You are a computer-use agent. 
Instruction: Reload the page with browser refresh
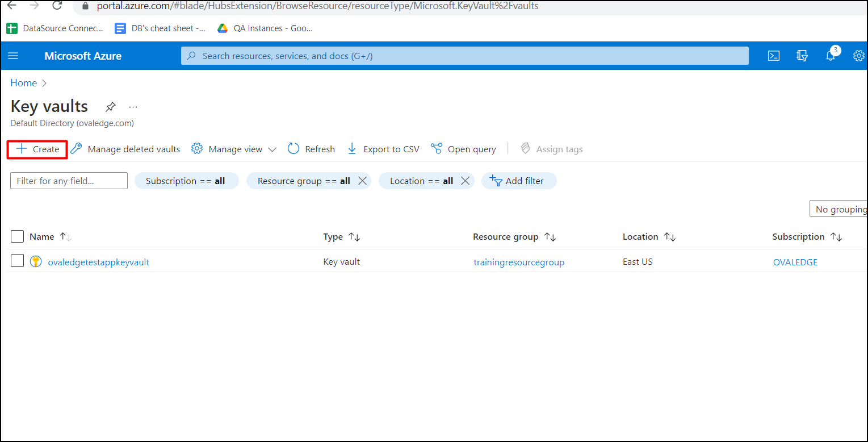pos(57,6)
